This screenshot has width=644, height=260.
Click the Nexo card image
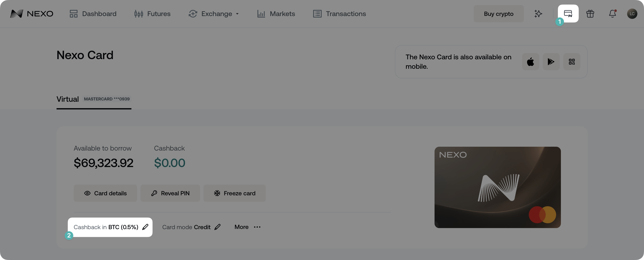[x=497, y=187]
